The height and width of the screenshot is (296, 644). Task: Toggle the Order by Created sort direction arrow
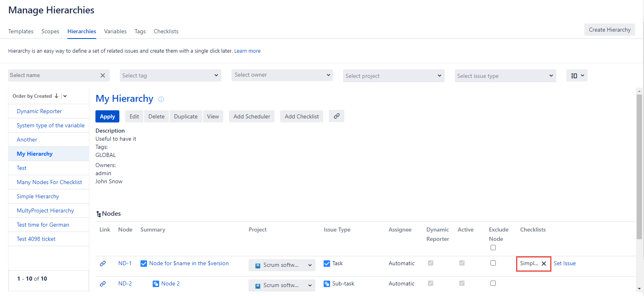(x=56, y=96)
